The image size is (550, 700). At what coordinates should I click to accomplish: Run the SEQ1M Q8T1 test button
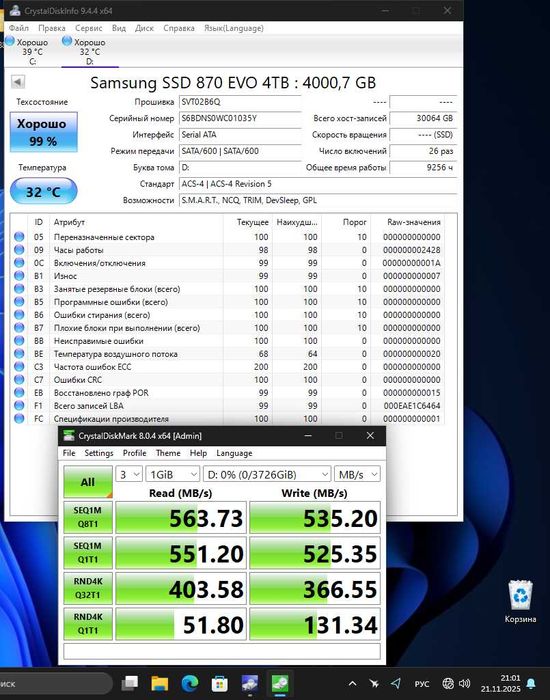tap(88, 517)
